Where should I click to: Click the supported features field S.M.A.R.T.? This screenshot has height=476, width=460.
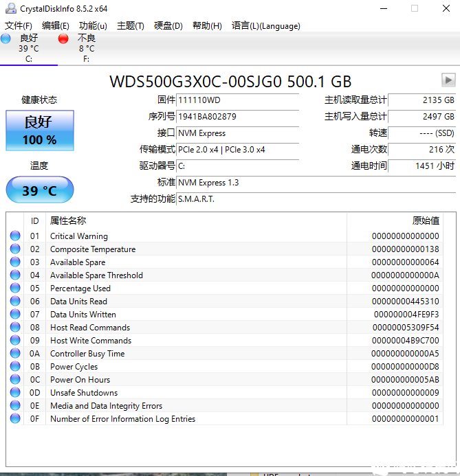tap(316, 199)
